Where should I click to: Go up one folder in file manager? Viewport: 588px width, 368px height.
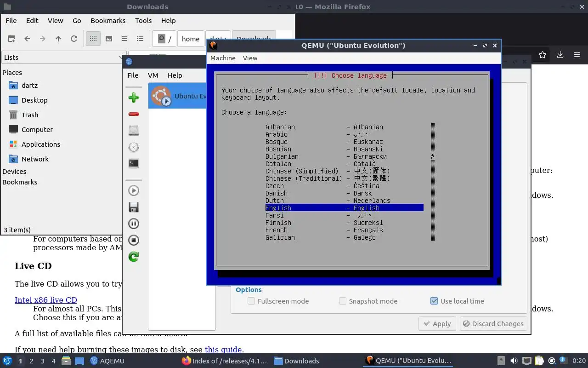click(58, 39)
